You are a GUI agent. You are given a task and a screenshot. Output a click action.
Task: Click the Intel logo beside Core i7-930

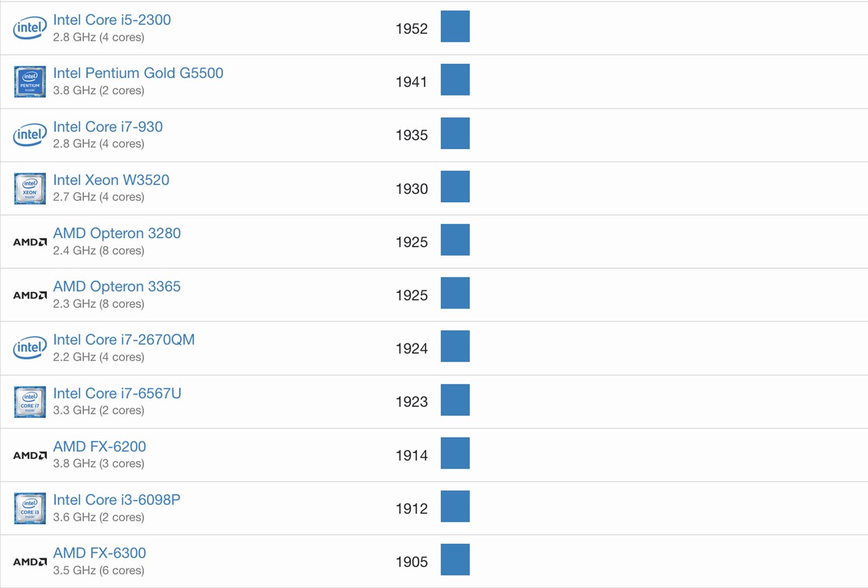[x=30, y=135]
